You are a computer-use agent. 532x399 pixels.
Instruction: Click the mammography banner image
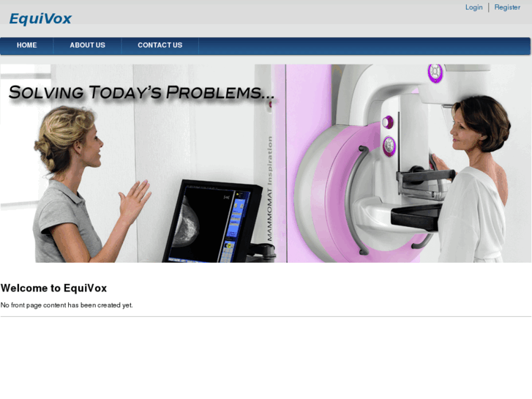[x=266, y=163]
